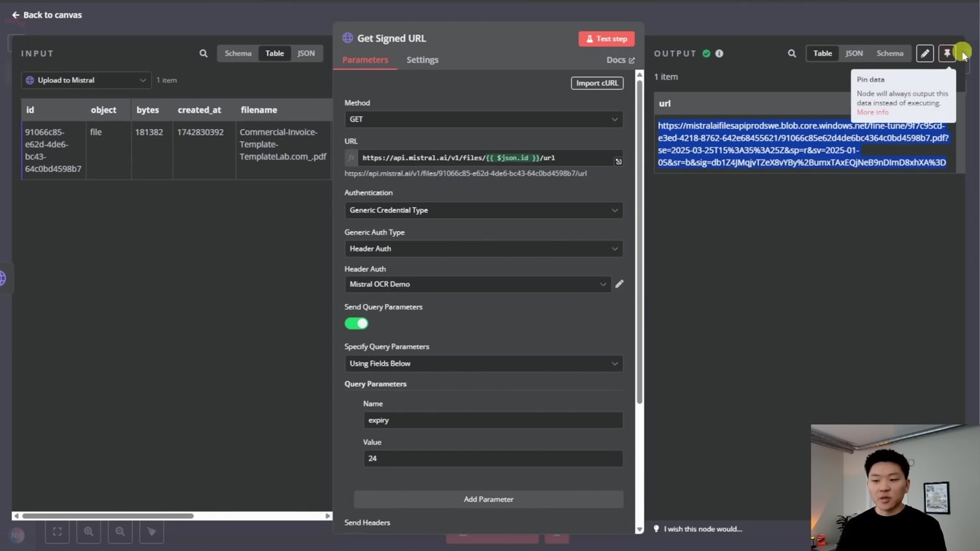Viewport: 980px width, 551px height.
Task: Click the zoom out canvas icon
Action: (120, 532)
